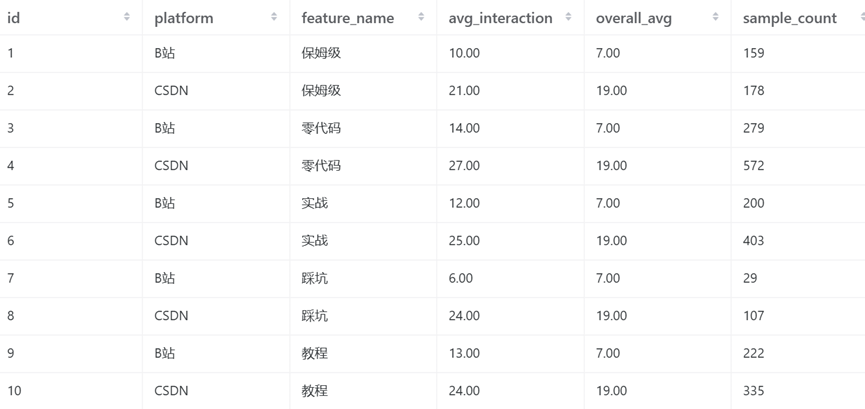Click the 踩坑 cell in row 8
This screenshot has width=865, height=409.
coord(314,316)
